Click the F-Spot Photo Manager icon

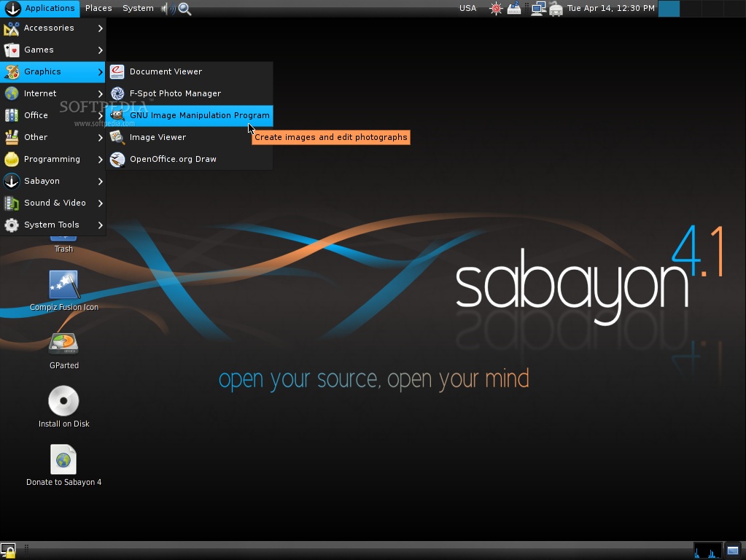coord(117,94)
